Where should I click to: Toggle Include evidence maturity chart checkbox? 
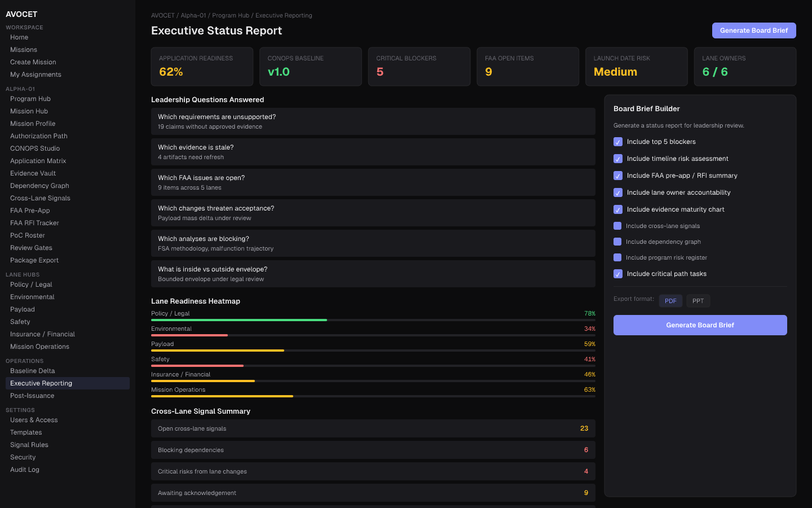pos(618,209)
